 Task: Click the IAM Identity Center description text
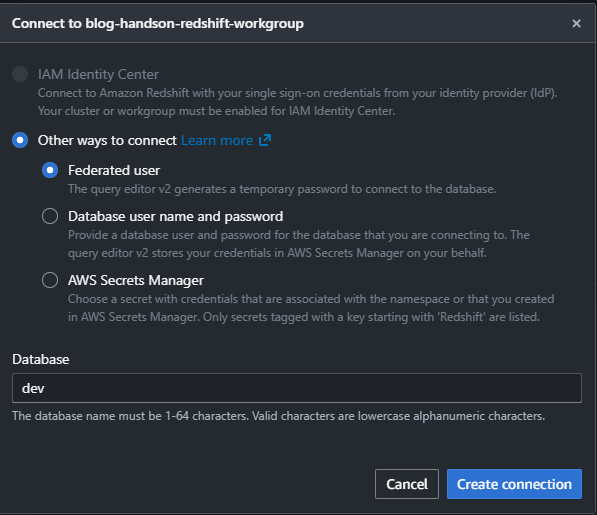(297, 102)
